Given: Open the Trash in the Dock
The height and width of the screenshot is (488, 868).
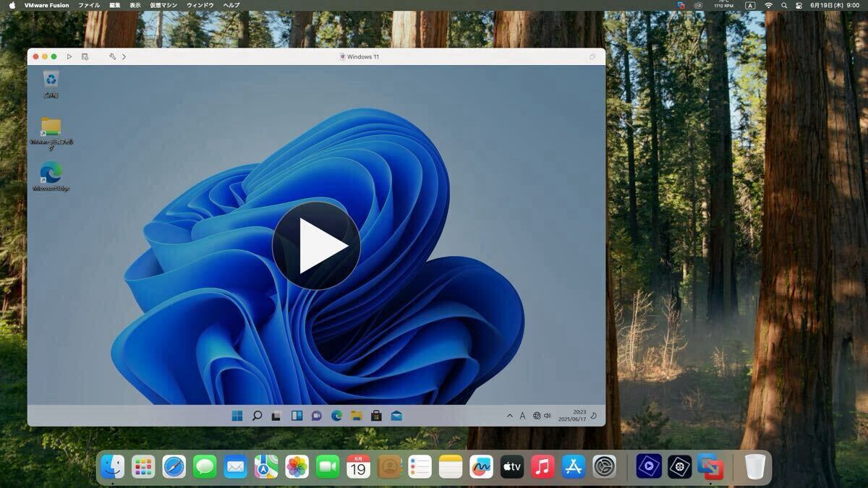Looking at the screenshot, I should 754,467.
